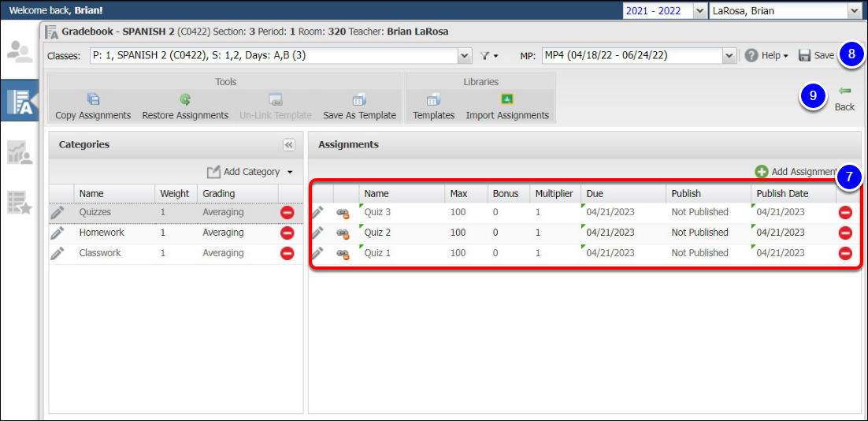This screenshot has height=421, width=868.
Task: Click the link icon for Quiz 3
Action: click(x=343, y=213)
